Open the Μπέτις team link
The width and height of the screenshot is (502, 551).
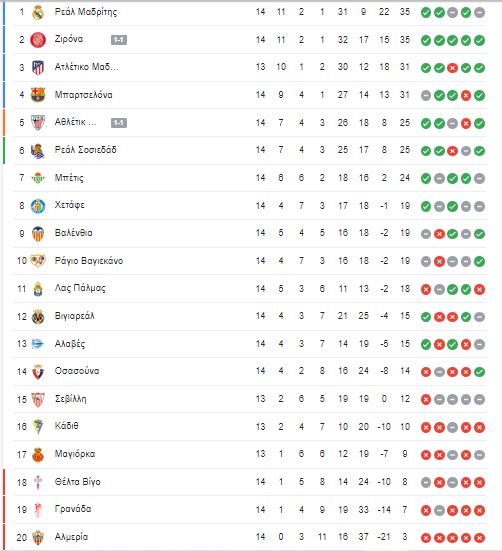69,178
